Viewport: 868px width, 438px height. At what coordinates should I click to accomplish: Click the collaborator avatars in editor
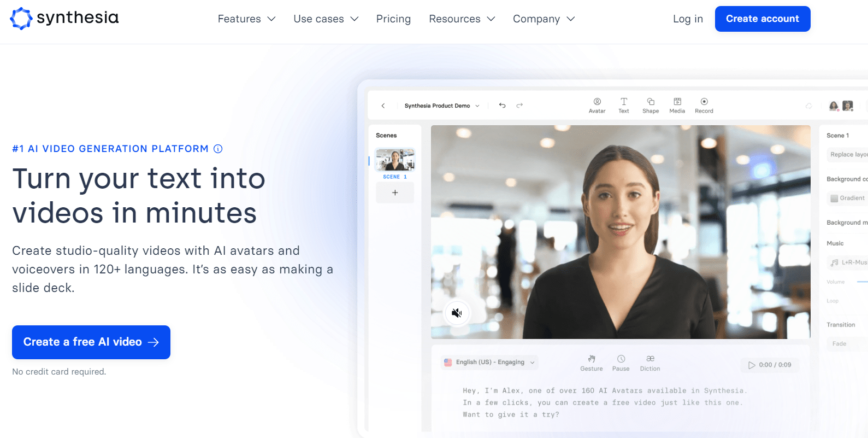[841, 106]
